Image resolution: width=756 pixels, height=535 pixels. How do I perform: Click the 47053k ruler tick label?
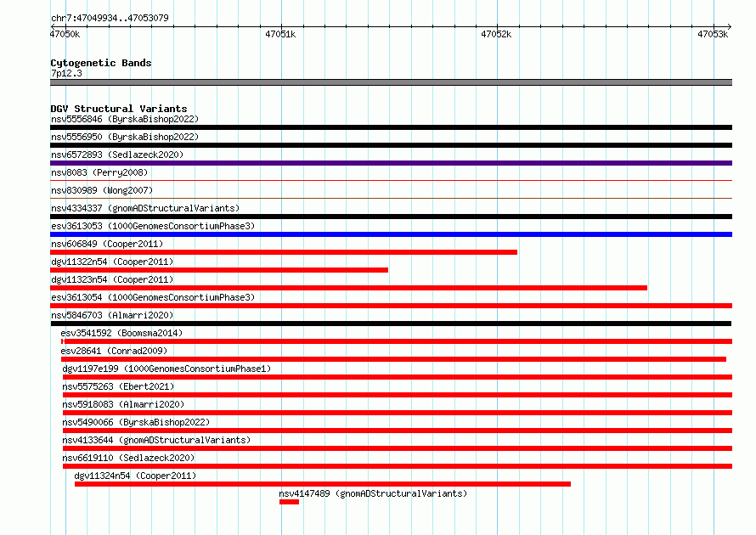coord(713,34)
